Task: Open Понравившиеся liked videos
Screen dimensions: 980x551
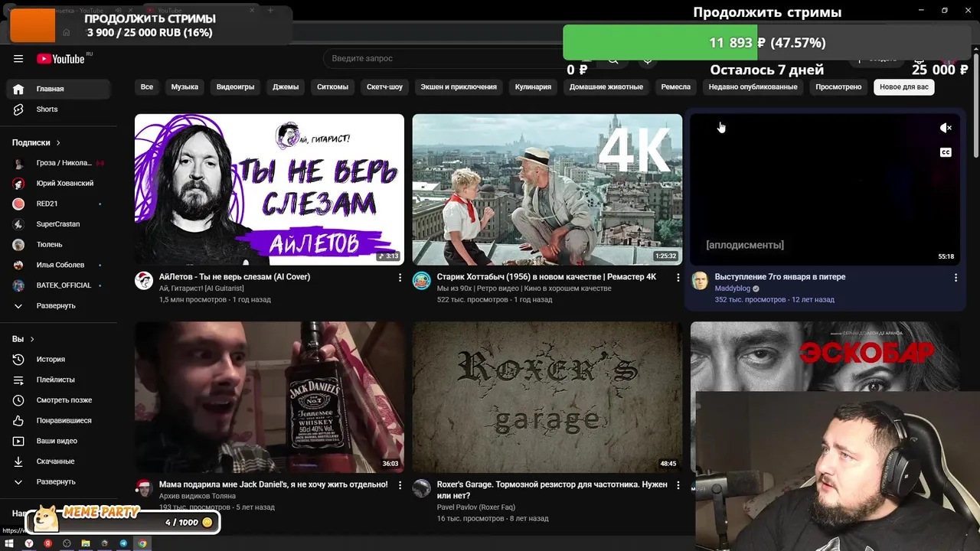Action: tap(58, 420)
